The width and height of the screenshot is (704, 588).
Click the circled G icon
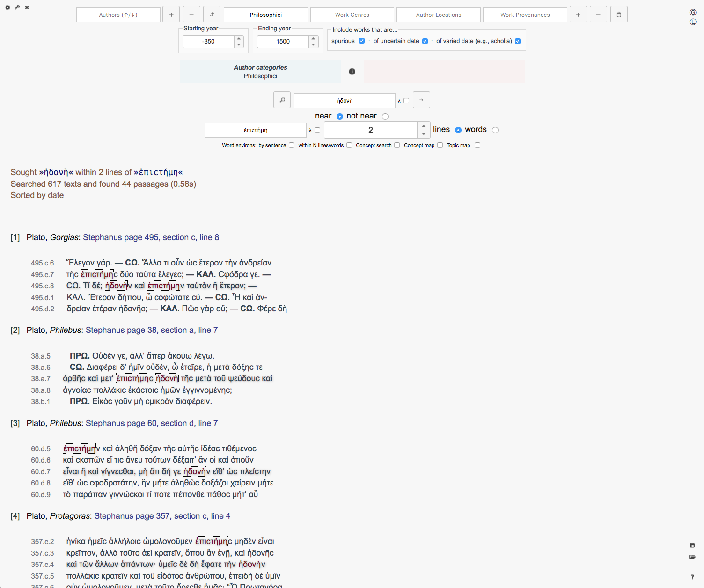click(x=693, y=13)
